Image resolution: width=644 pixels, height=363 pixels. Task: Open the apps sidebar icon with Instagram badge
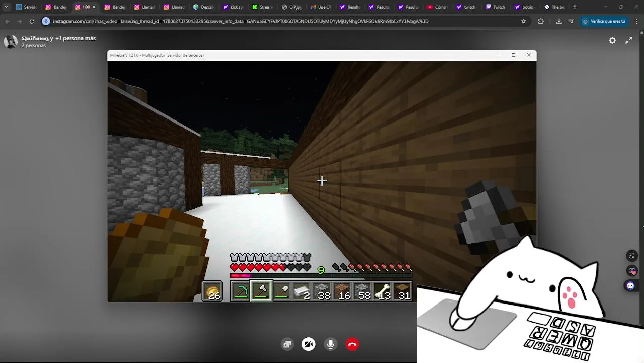coord(631,271)
